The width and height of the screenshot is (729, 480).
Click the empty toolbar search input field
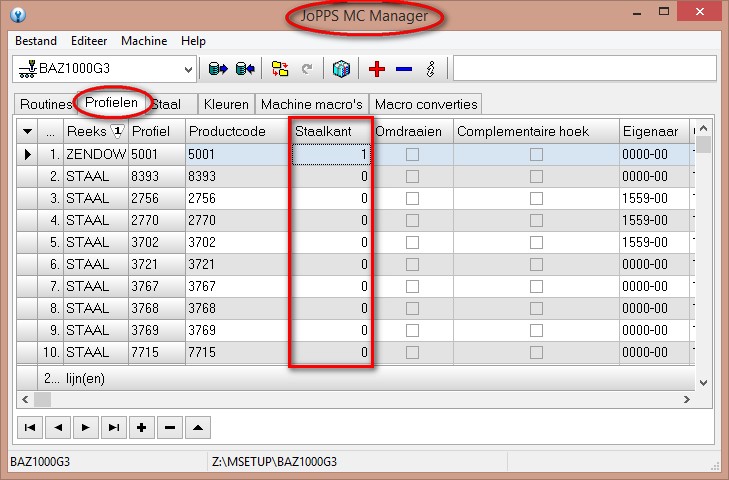(x=584, y=68)
